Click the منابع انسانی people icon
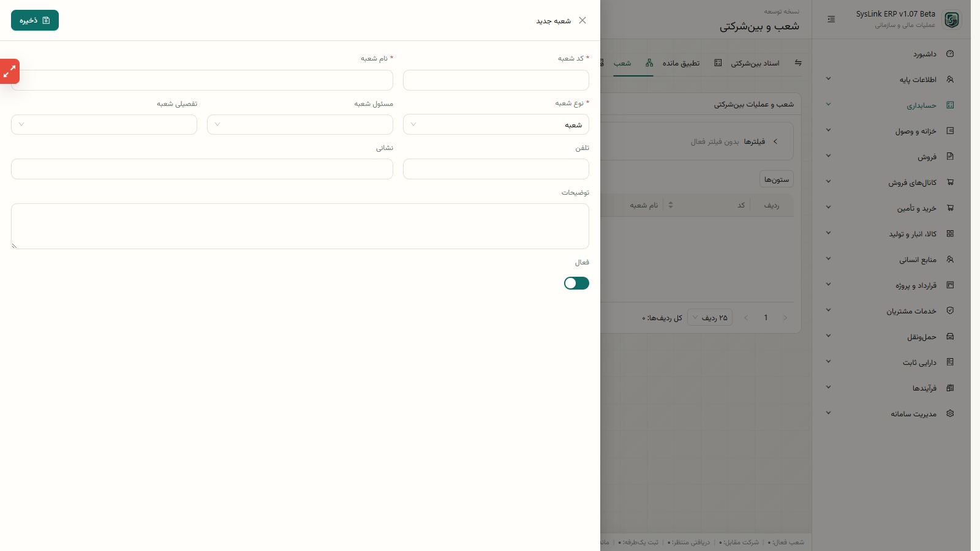Screen dimensions: 980x551 pos(950,260)
